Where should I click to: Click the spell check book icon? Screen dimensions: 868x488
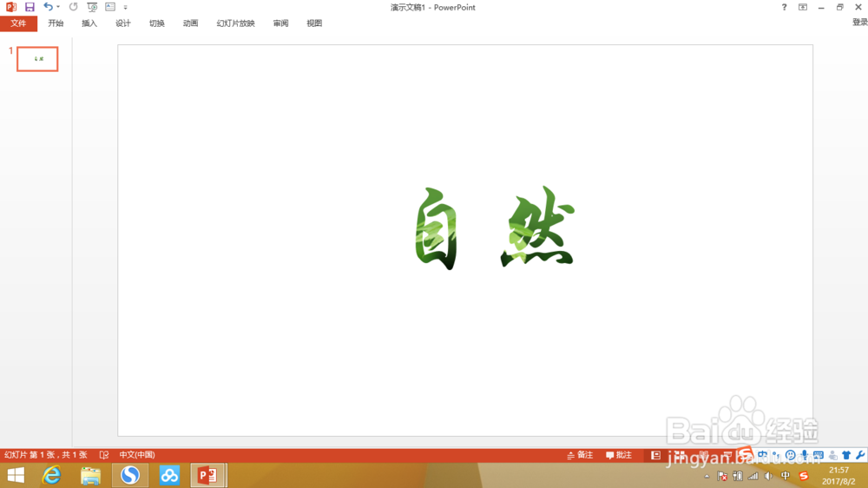[x=104, y=455]
